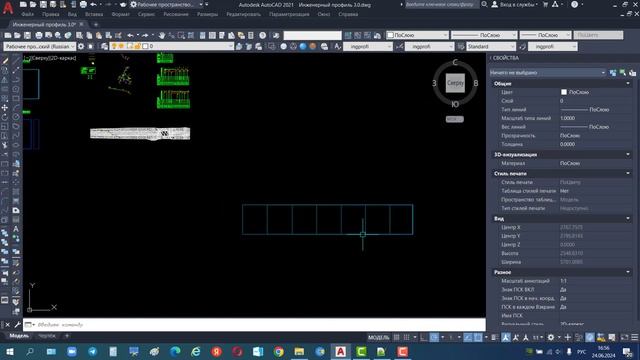
Task: Collapse the Общие section in Properties
Action: [628, 83]
